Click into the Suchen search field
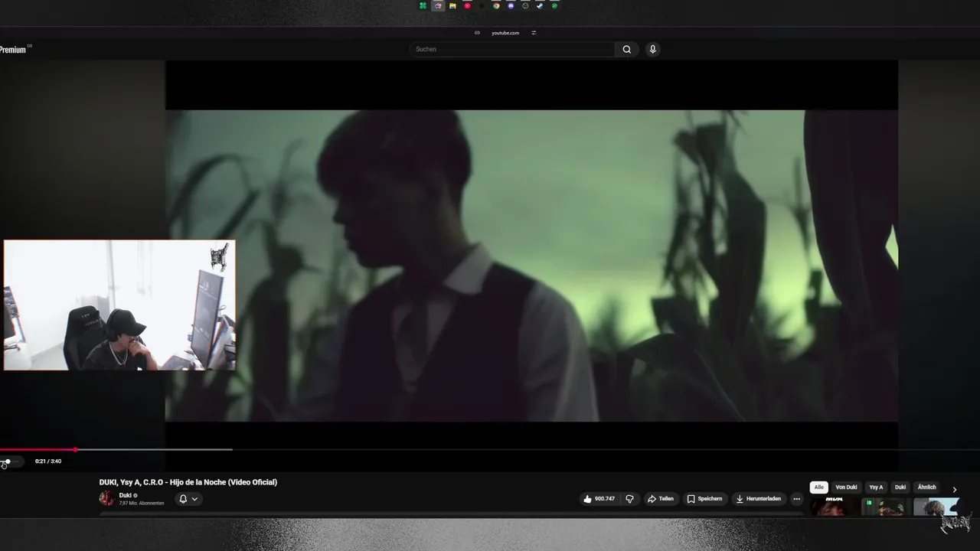The height and width of the screenshot is (551, 980). [512, 49]
